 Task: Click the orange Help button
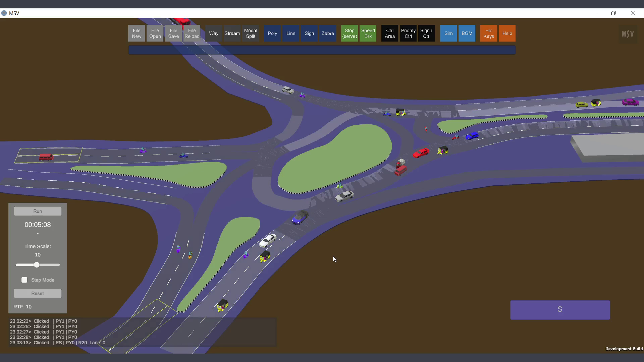pos(507,33)
